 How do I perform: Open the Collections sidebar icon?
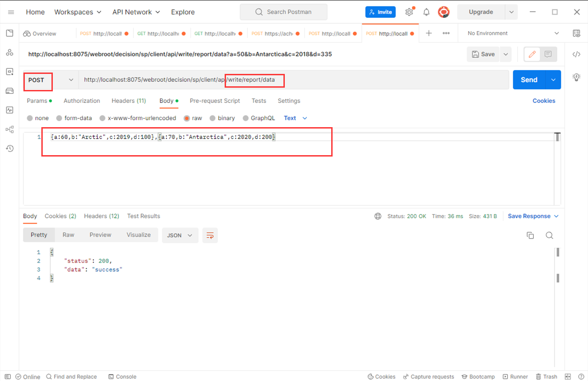click(9, 33)
